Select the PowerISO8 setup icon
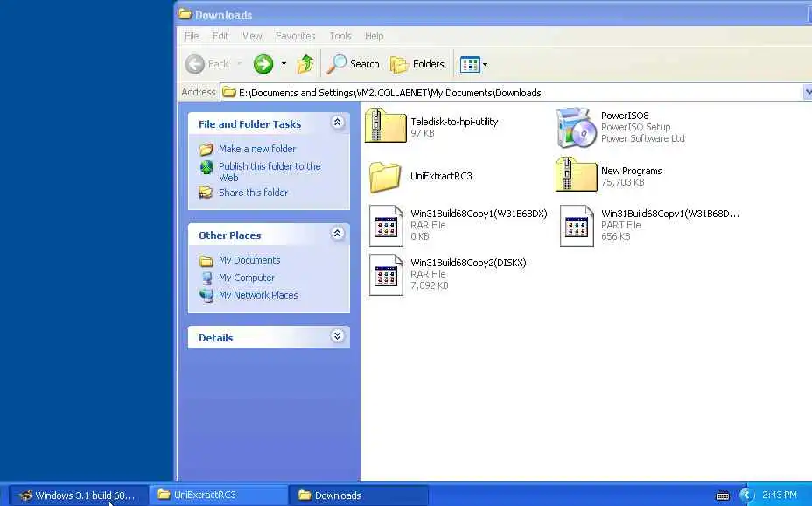The image size is (812, 506). [x=576, y=128]
